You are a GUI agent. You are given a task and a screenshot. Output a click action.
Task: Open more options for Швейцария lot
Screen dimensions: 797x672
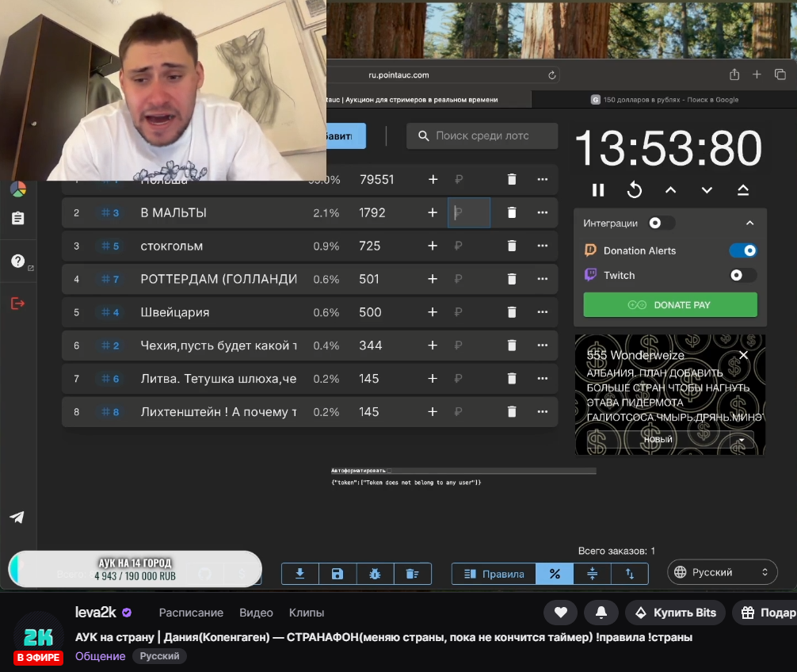543,312
